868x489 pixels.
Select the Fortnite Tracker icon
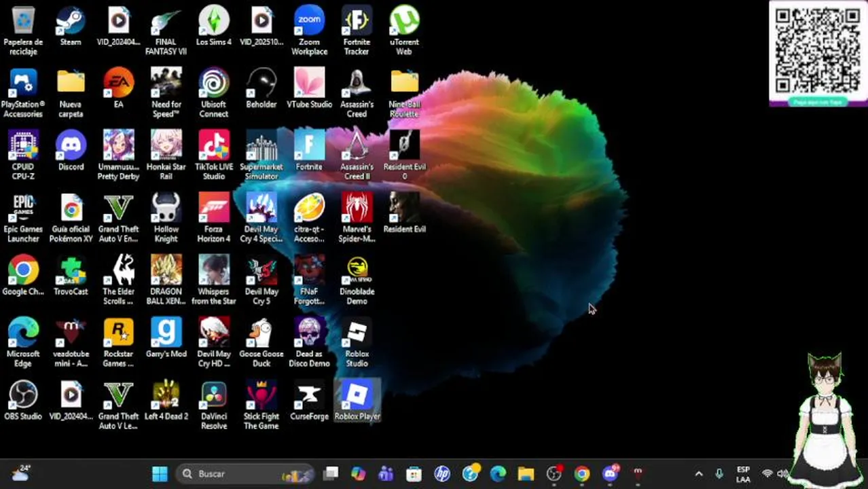click(x=357, y=31)
